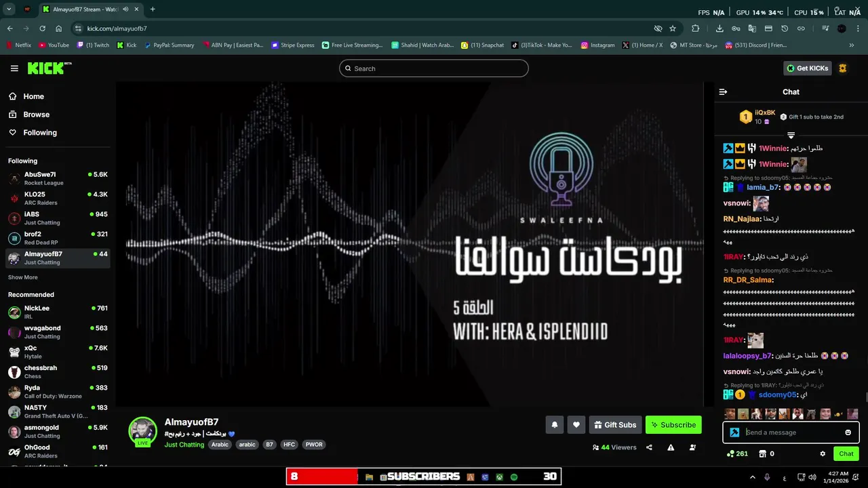Click the Get KICKs button
Viewport: 868px width, 488px height.
tap(807, 68)
